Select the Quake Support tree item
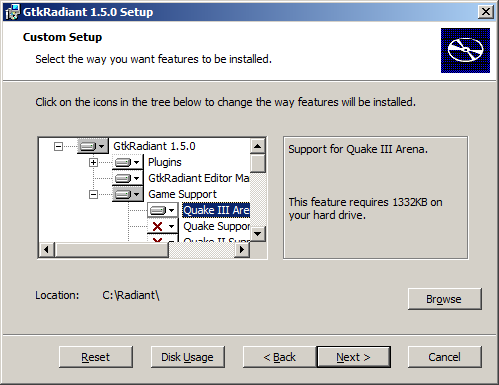 216,226
